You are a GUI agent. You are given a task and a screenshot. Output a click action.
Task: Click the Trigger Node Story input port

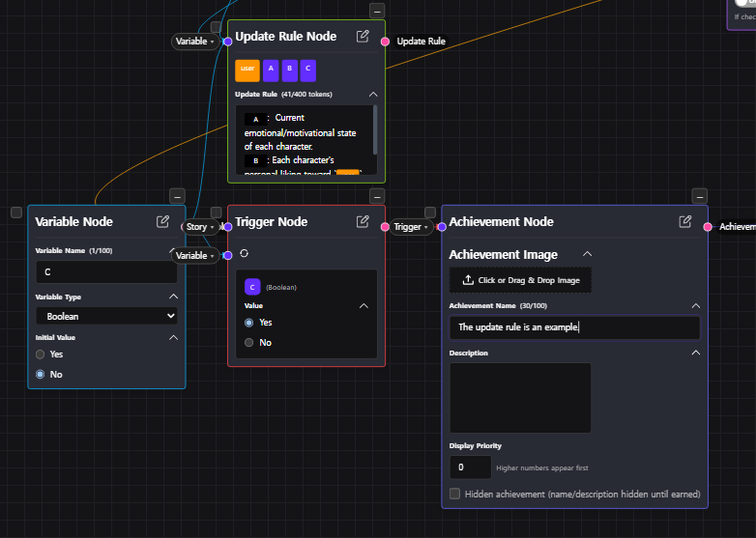pos(228,227)
